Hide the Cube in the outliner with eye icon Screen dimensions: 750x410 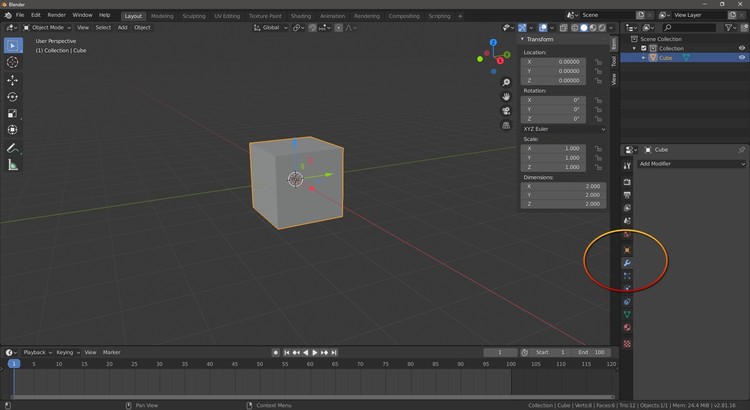click(x=741, y=58)
